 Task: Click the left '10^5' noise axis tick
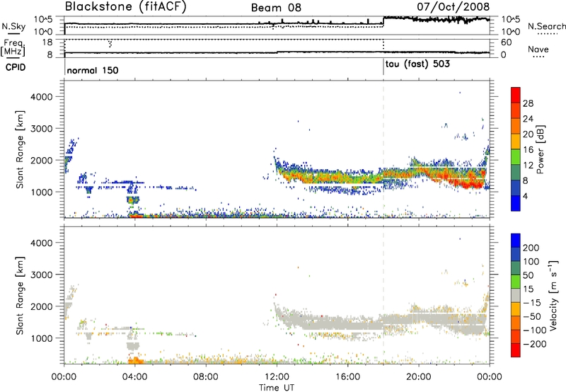43,20
